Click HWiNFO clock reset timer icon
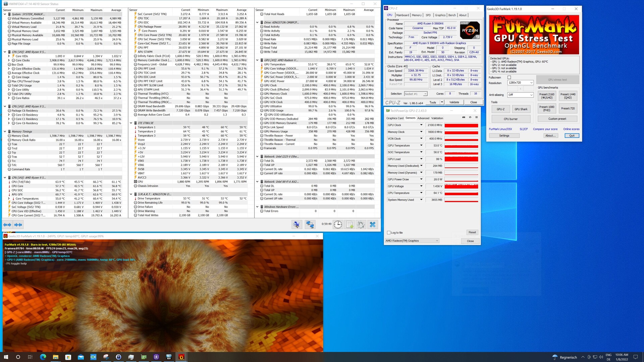This screenshot has width=644, height=362. point(338,225)
